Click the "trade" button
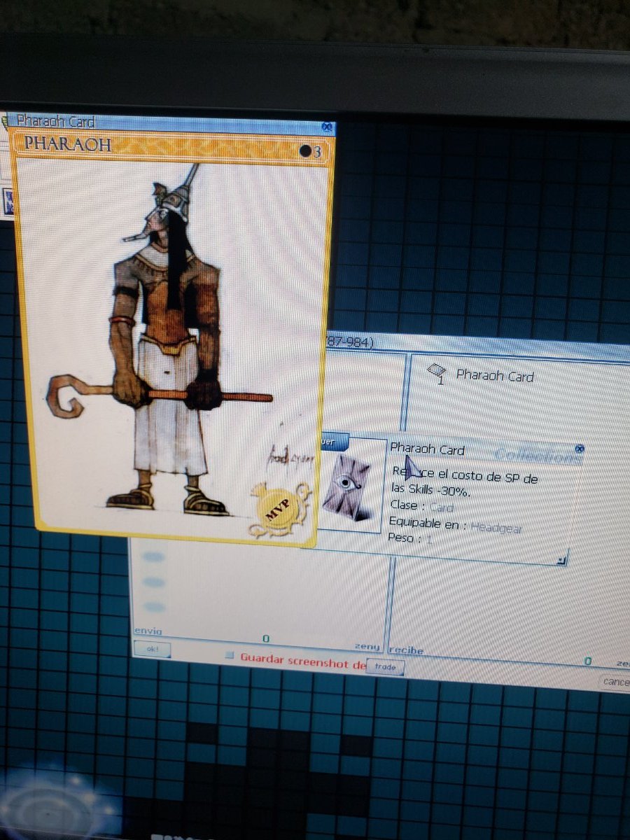Viewport: 630px width, 840px height. pyautogui.click(x=385, y=667)
